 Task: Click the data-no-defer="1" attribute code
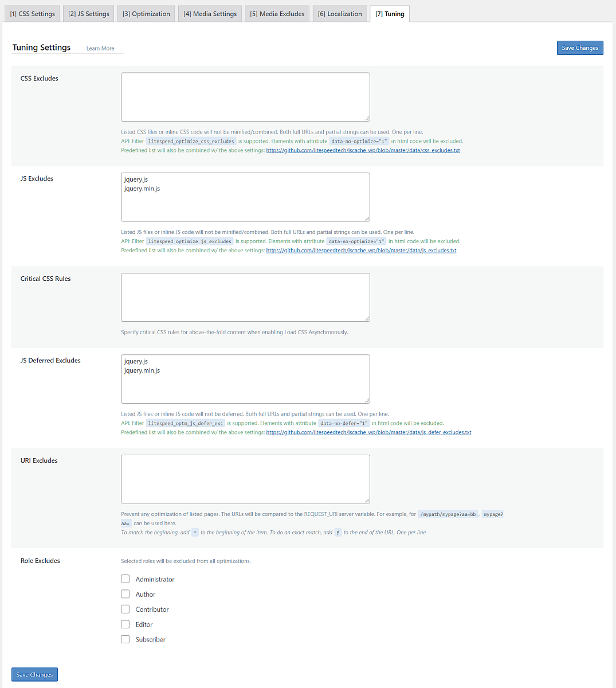click(x=344, y=423)
